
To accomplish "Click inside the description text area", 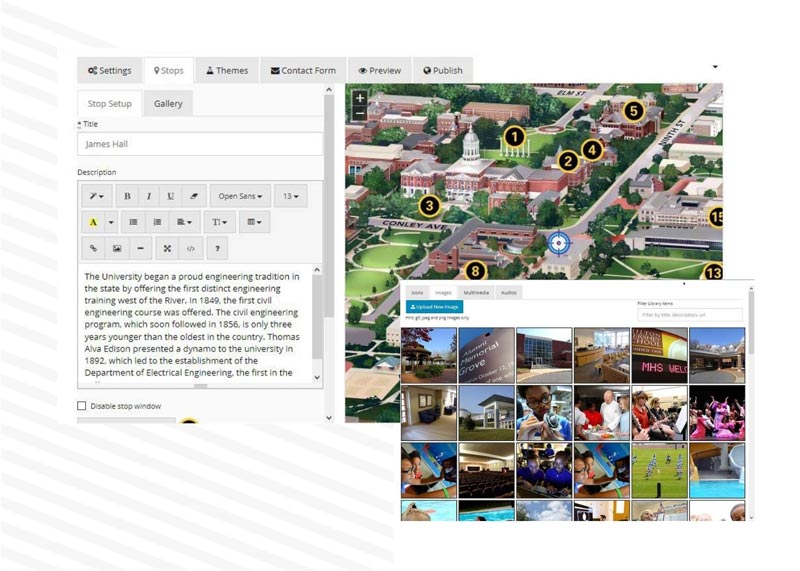I will 195,324.
